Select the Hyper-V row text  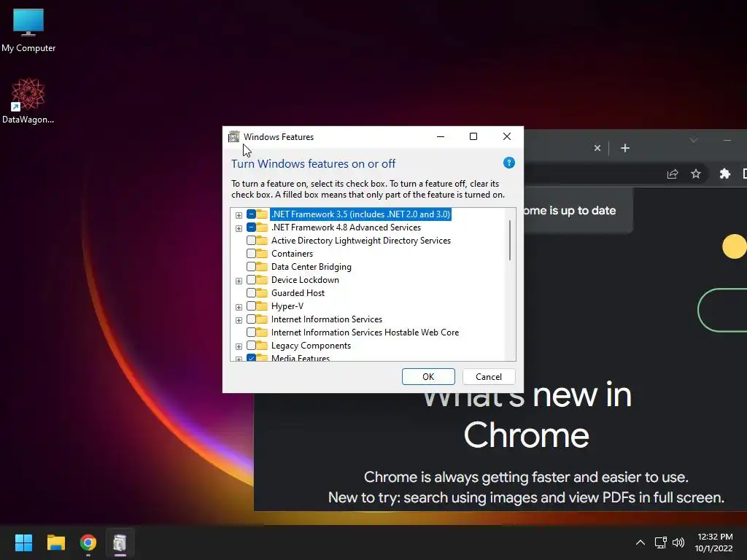(287, 306)
